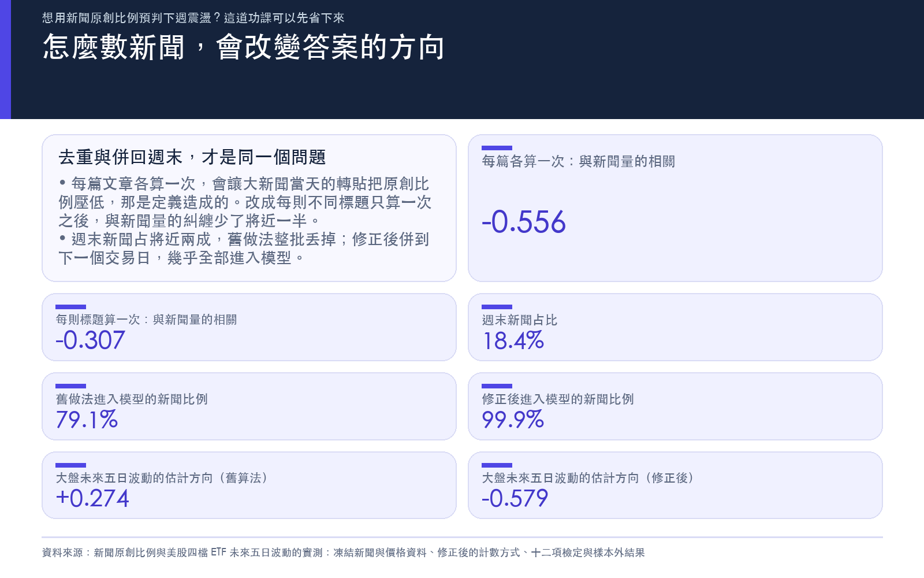Viewport: 924px width, 578px height.
Task: Select the value -0.556
Action: point(524,222)
